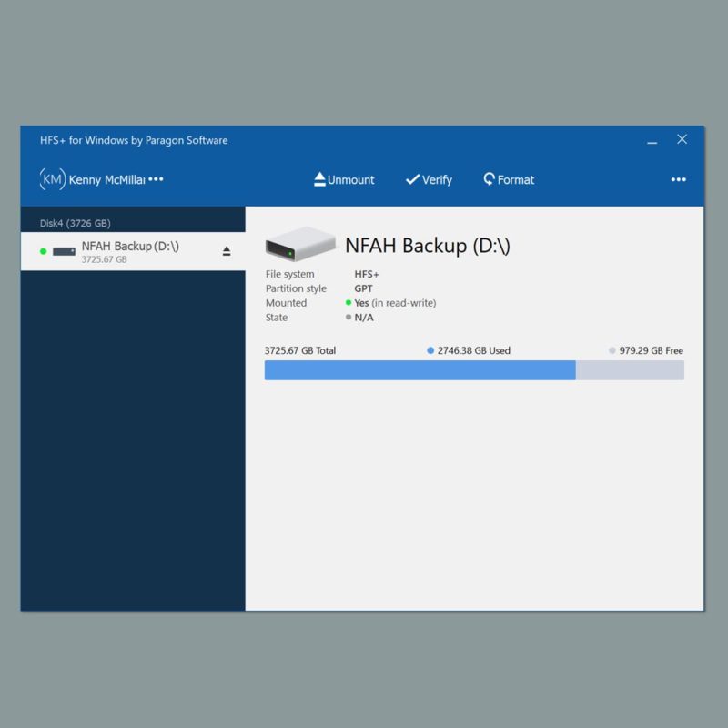Screen dimensions: 728x728
Task: Click the window title text HFS+ for Windows
Action: pos(134,140)
